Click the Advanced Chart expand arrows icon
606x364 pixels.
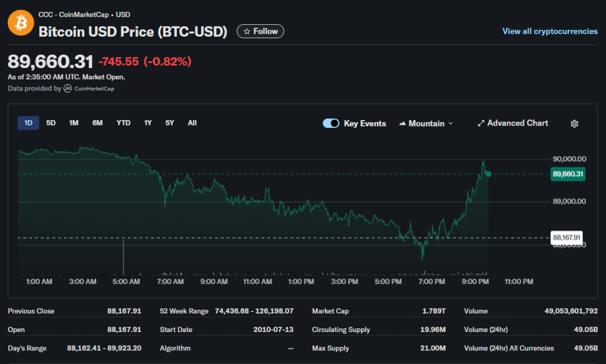click(x=481, y=123)
